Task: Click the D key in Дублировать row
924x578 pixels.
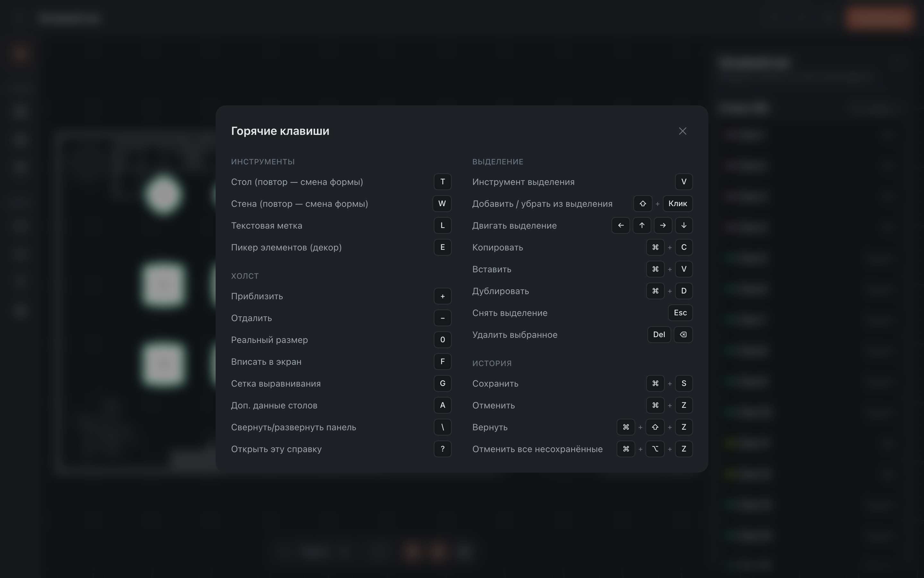Action: (x=684, y=291)
